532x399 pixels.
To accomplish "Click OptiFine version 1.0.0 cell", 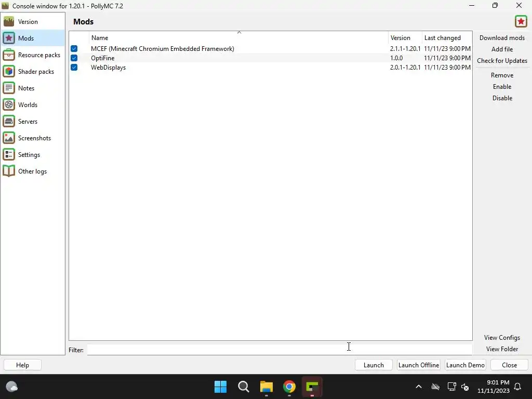I will tap(396, 58).
